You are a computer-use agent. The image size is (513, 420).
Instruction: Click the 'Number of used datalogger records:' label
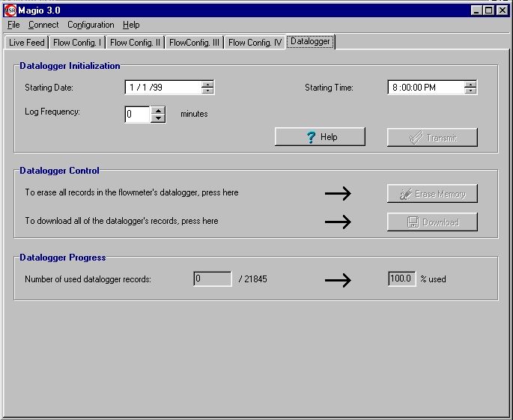tap(88, 279)
